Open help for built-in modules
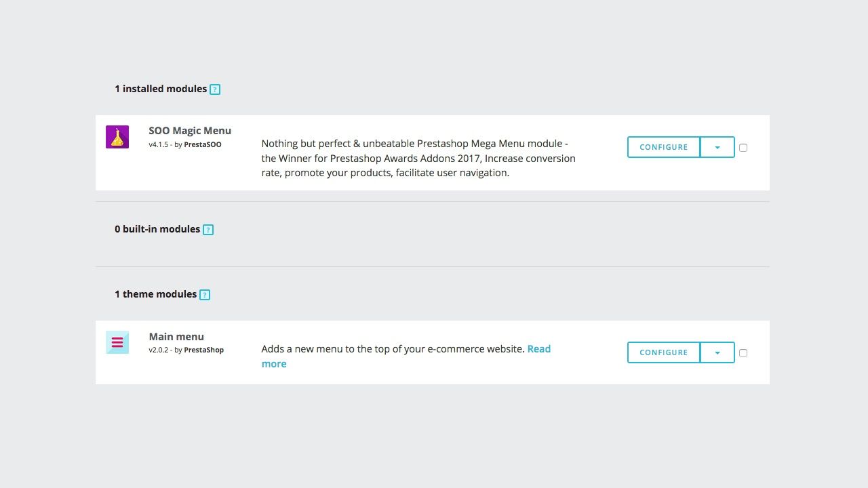 [208, 229]
